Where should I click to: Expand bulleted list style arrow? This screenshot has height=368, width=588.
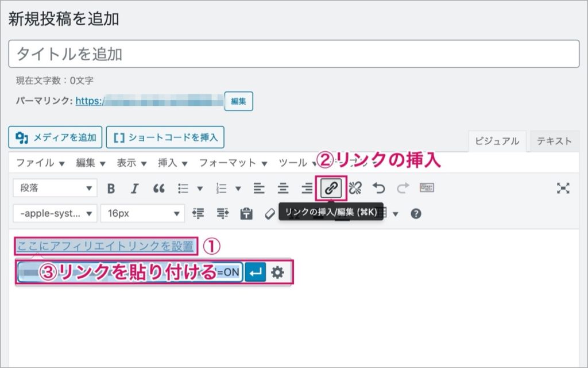[200, 189]
